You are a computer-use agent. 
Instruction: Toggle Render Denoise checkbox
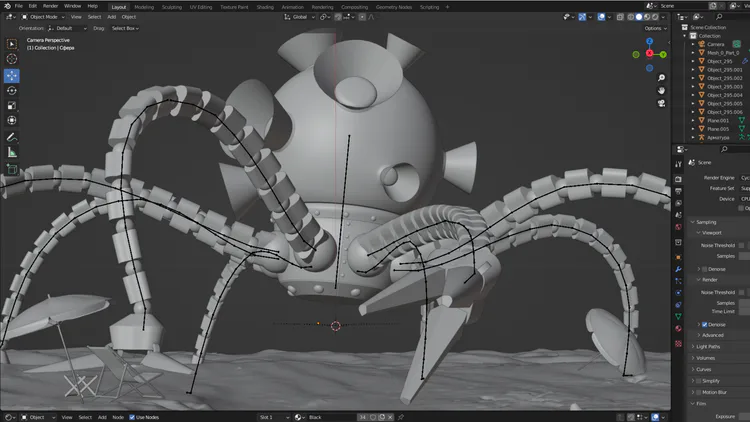[705, 324]
